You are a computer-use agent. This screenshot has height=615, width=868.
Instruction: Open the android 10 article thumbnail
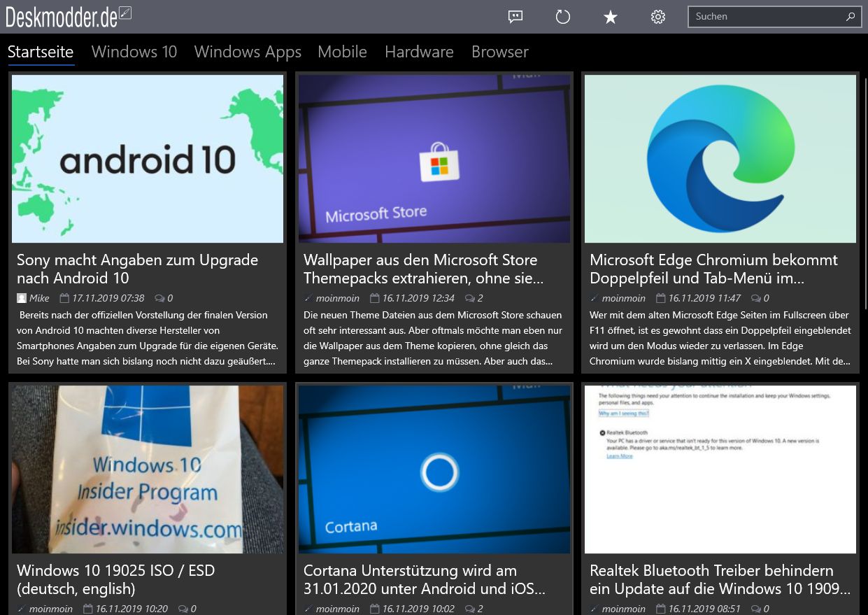tap(148, 159)
